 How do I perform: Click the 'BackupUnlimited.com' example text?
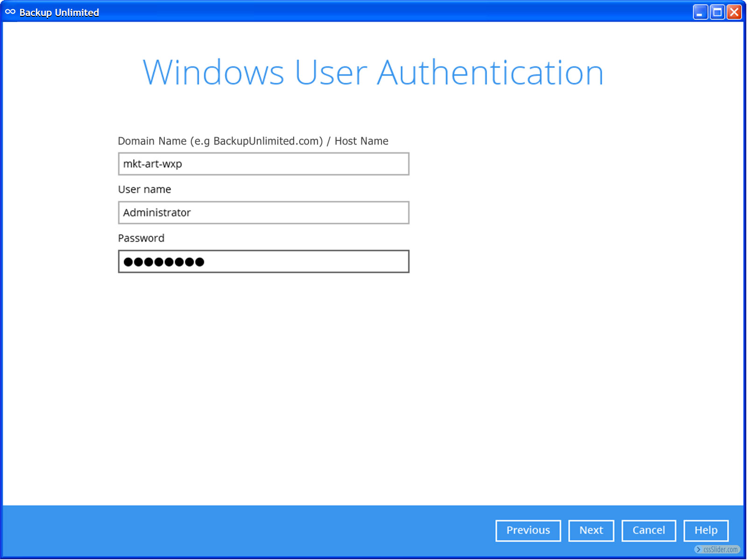pyautogui.click(x=268, y=141)
